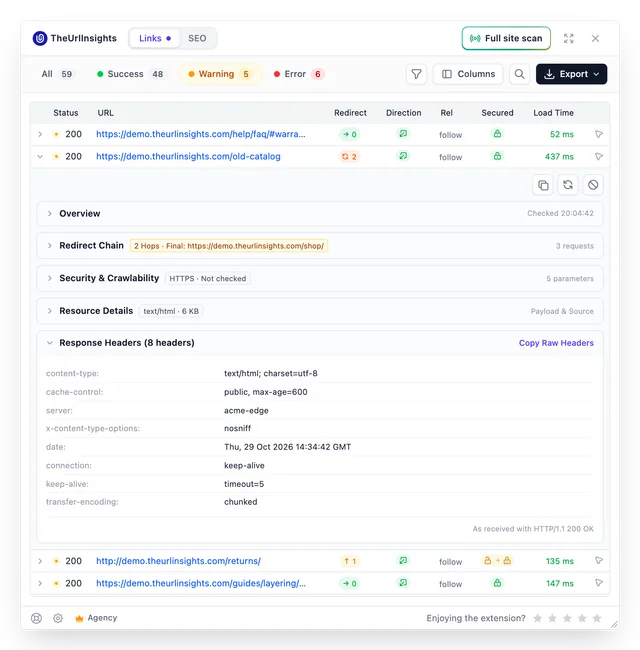The height and width of the screenshot is (650, 640).
Task: Rate the extension with the fifth star
Action: tap(597, 618)
